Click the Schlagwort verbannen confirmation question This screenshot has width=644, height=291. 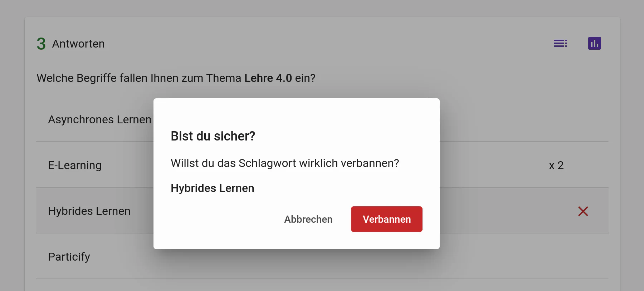click(284, 163)
